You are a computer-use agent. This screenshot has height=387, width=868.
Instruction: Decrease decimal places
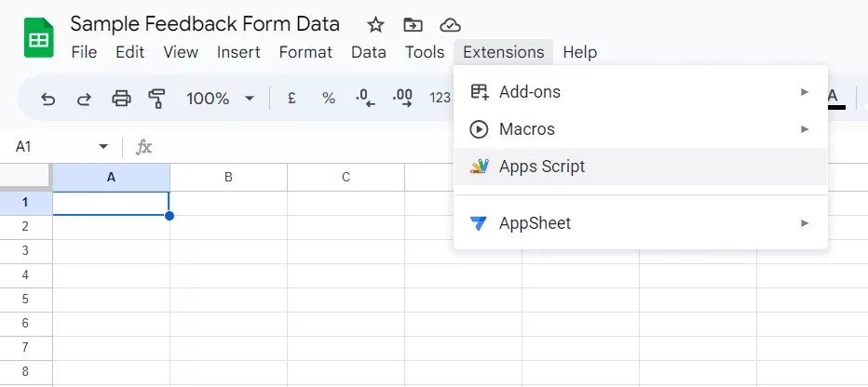tap(365, 99)
